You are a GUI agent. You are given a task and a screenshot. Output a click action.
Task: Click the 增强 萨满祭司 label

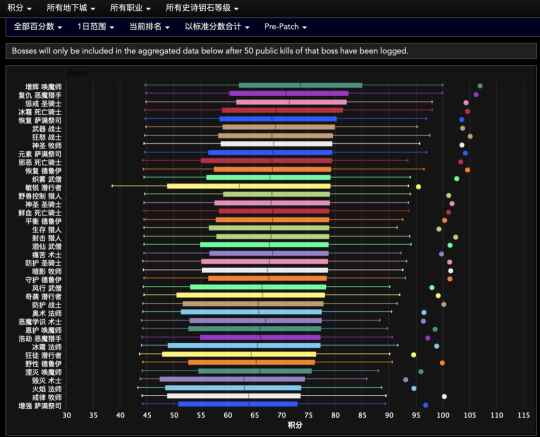[40, 406]
